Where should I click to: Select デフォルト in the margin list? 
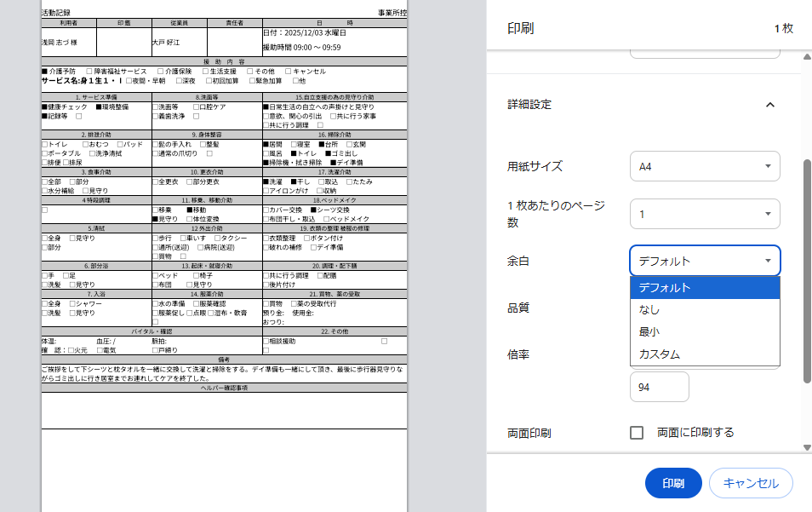704,288
